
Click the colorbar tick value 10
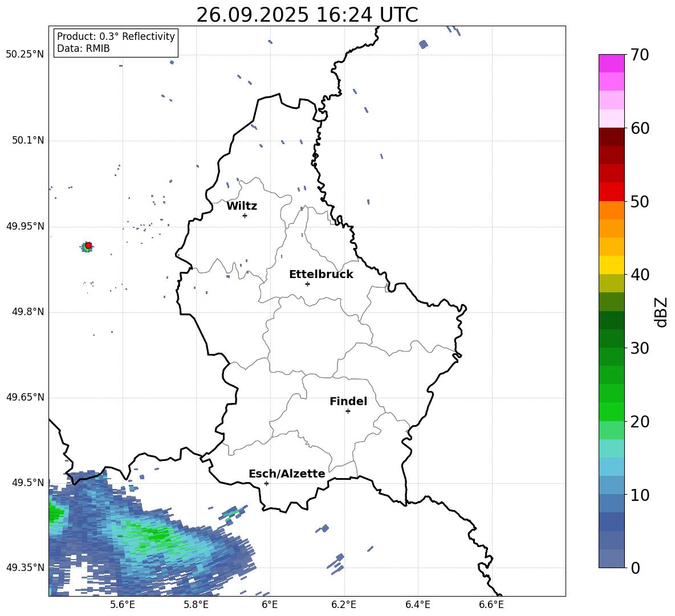coord(640,495)
